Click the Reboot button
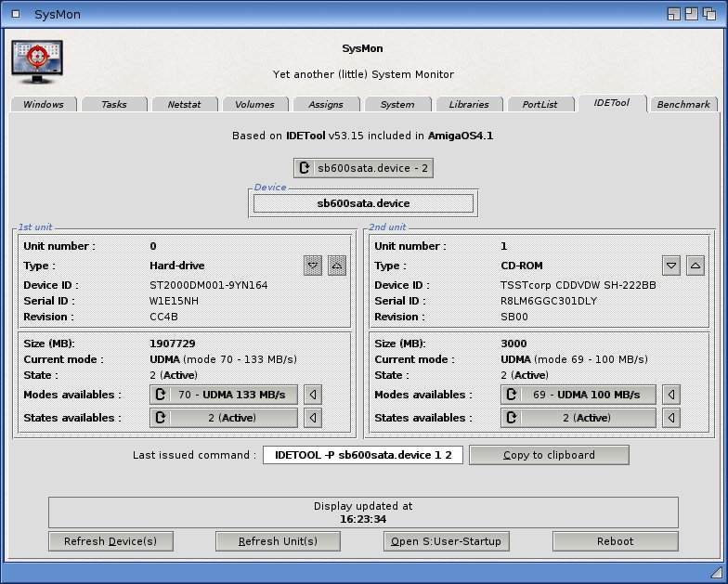This screenshot has height=584, width=728. tap(615, 541)
